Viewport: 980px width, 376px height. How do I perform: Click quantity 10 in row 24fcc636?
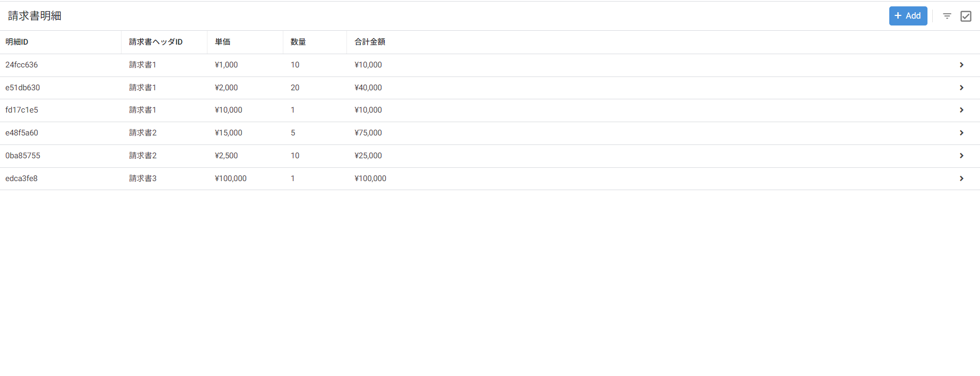pos(295,65)
